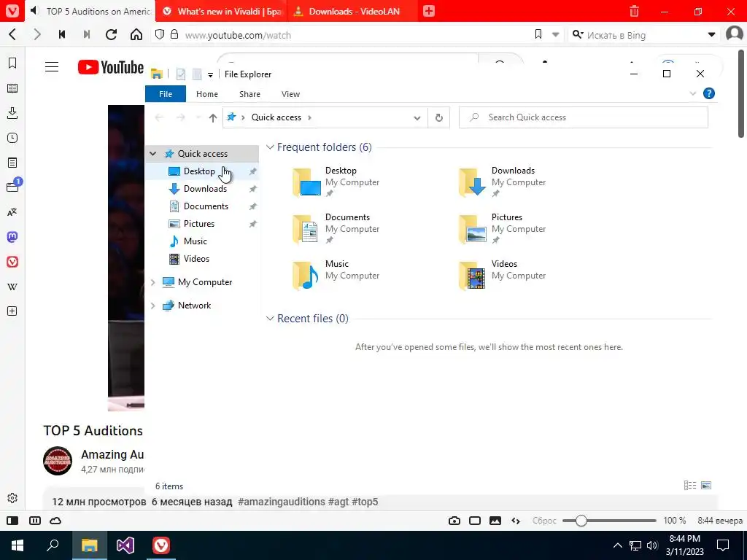Go to Vivaldi home page
Screen dimensions: 747x560
click(x=136, y=34)
